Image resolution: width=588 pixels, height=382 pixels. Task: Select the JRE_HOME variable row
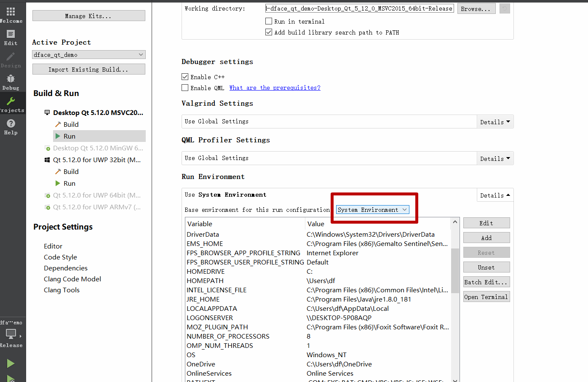click(203, 299)
